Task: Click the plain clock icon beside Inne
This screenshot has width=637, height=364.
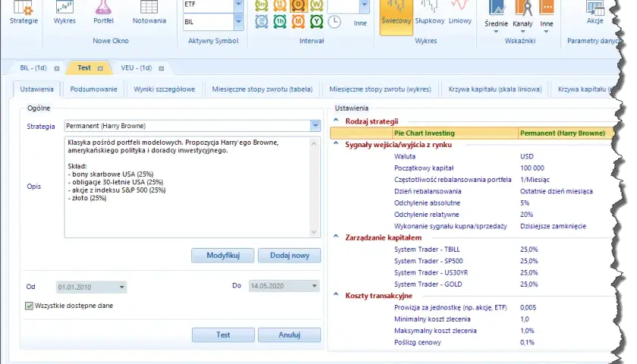Action: click(x=334, y=21)
